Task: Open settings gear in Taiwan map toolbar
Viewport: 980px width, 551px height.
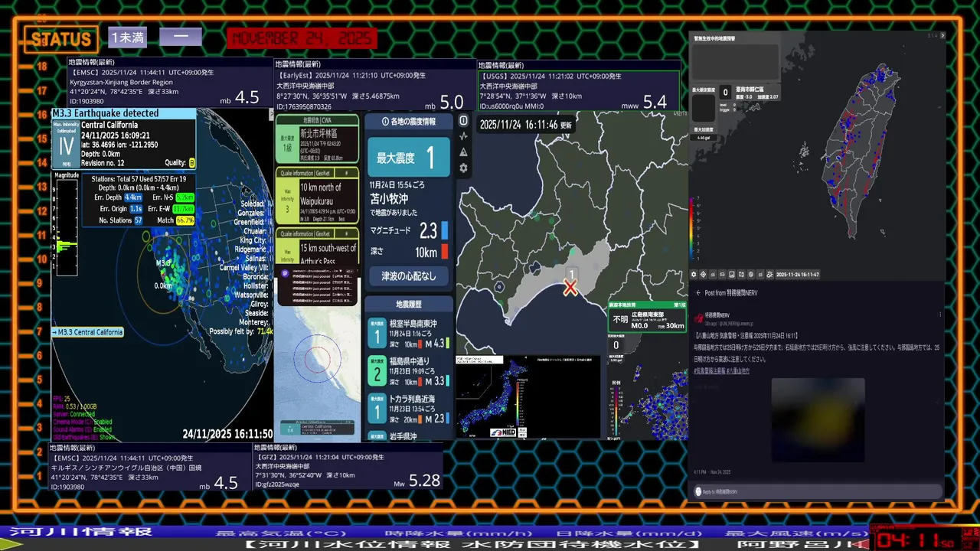Action: tap(694, 274)
